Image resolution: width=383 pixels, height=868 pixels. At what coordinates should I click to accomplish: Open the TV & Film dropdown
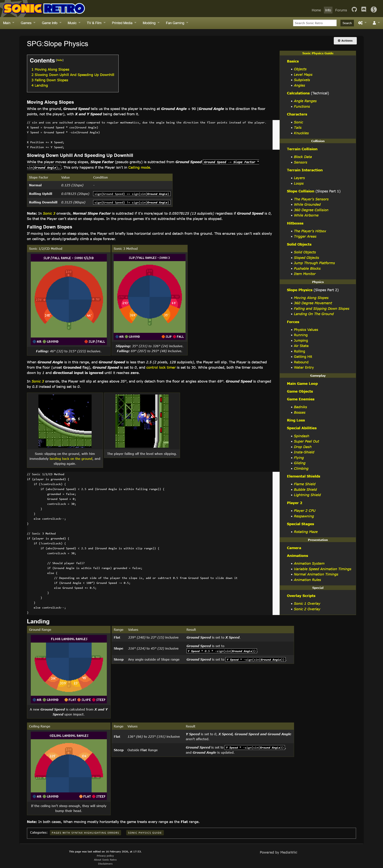click(x=96, y=23)
